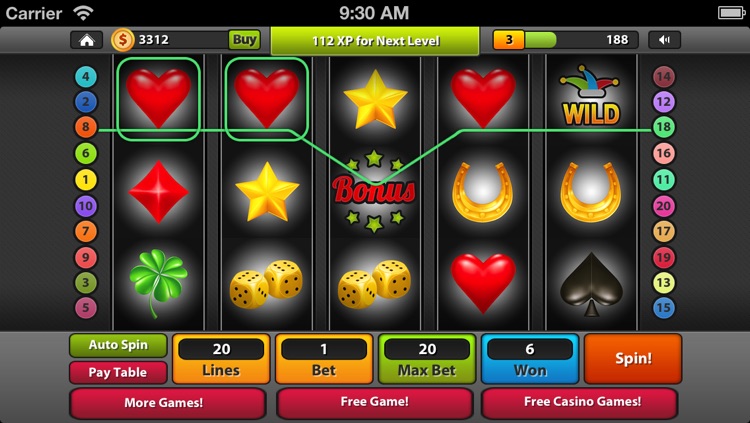Tap the home icon button

[x=87, y=40]
